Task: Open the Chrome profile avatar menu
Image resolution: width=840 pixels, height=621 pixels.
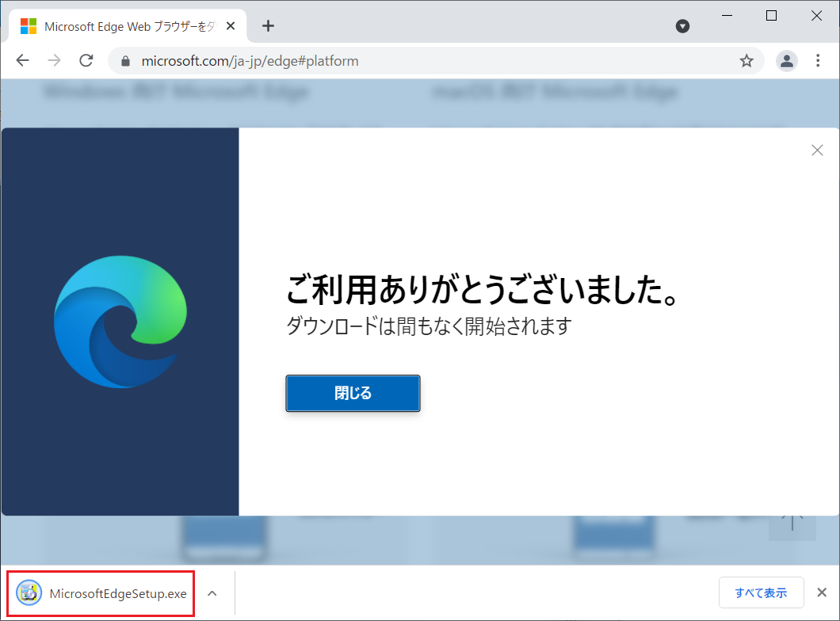Action: click(786, 61)
